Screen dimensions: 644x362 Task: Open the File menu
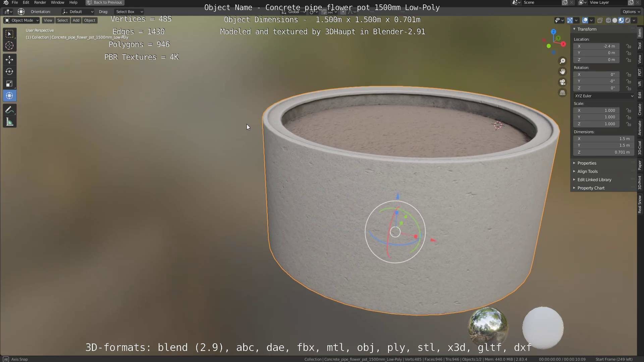[15, 2]
